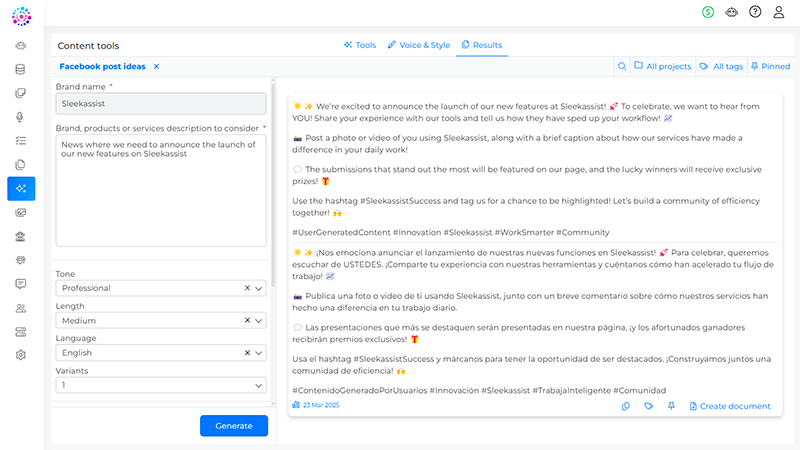Click the #SleekassistSuccess English hashtag line

click(526, 207)
